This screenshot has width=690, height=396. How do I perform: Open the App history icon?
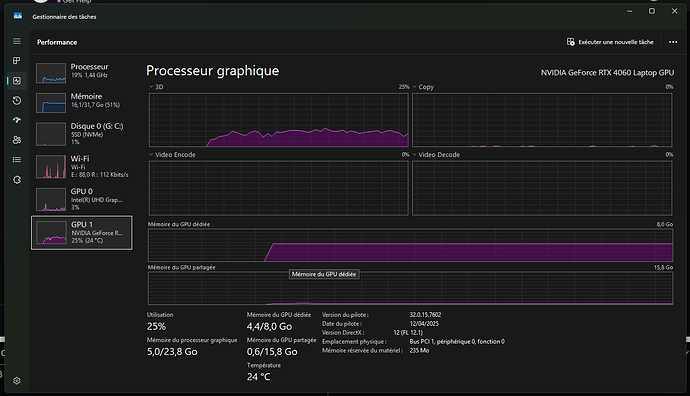pos(17,100)
